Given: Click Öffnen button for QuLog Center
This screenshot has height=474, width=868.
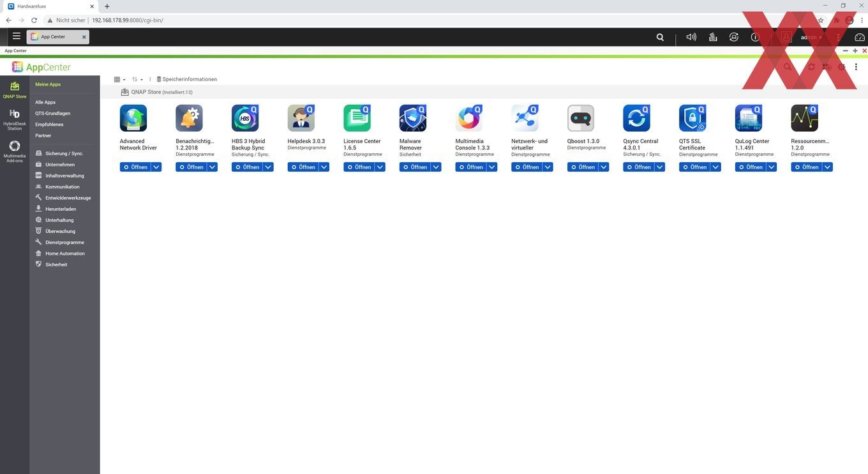Looking at the screenshot, I should pos(750,167).
